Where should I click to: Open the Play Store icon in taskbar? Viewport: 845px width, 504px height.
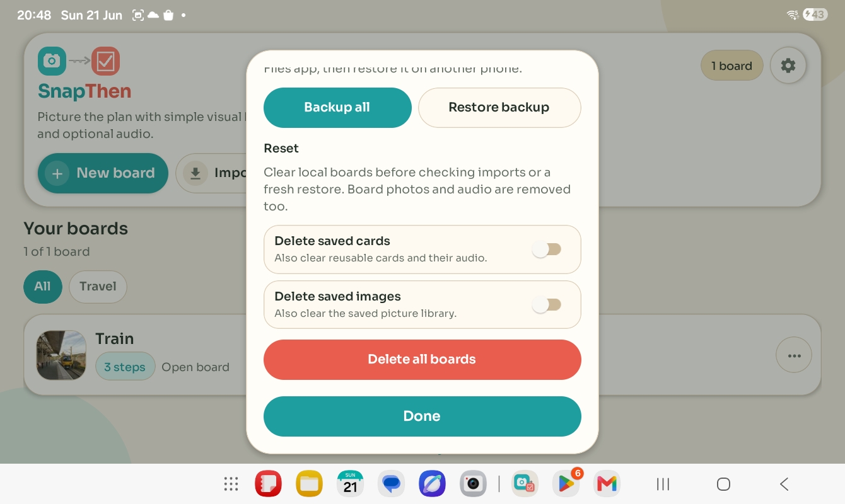coord(566,484)
